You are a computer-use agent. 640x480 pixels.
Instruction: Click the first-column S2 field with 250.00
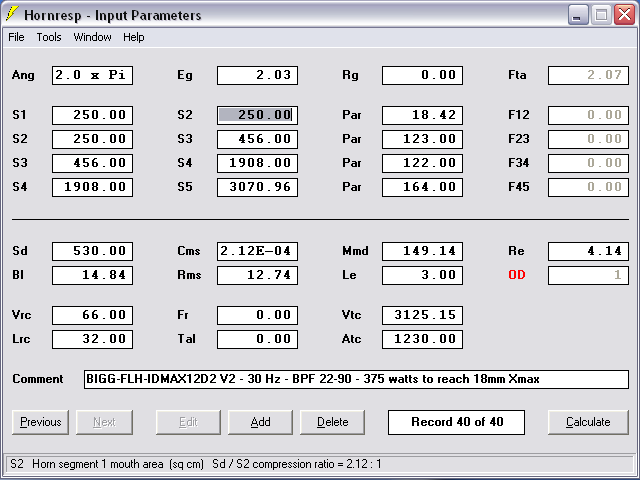click(x=92, y=140)
